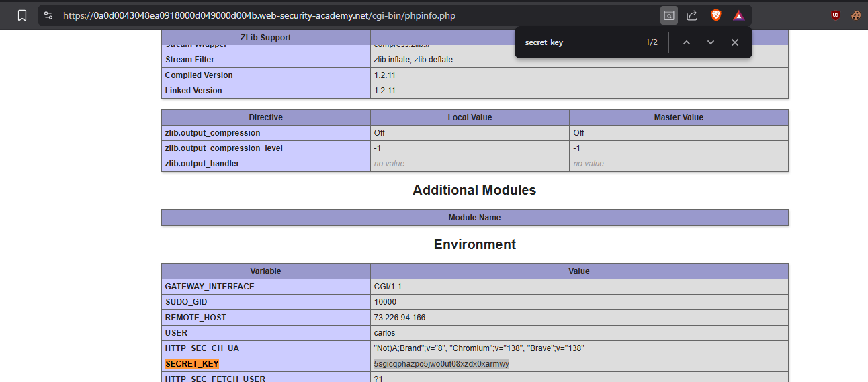
Task: Click the cookie extension icon
Action: point(855,15)
